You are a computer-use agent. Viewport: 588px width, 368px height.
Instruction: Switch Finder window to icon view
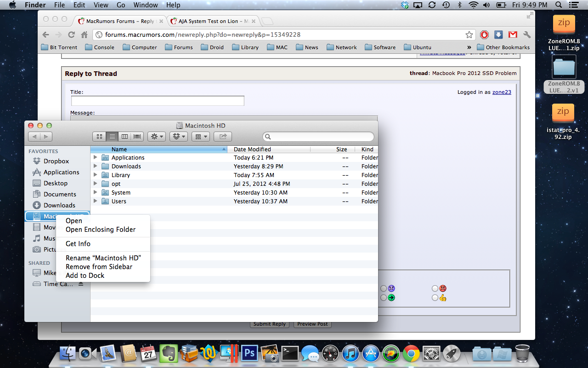99,137
